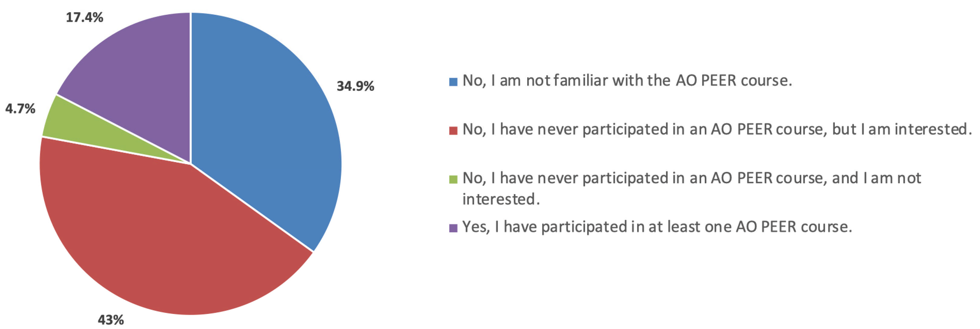Click the wrapped word 'interested.' in the legend
The height and width of the screenshot is (329, 980).
click(x=501, y=199)
